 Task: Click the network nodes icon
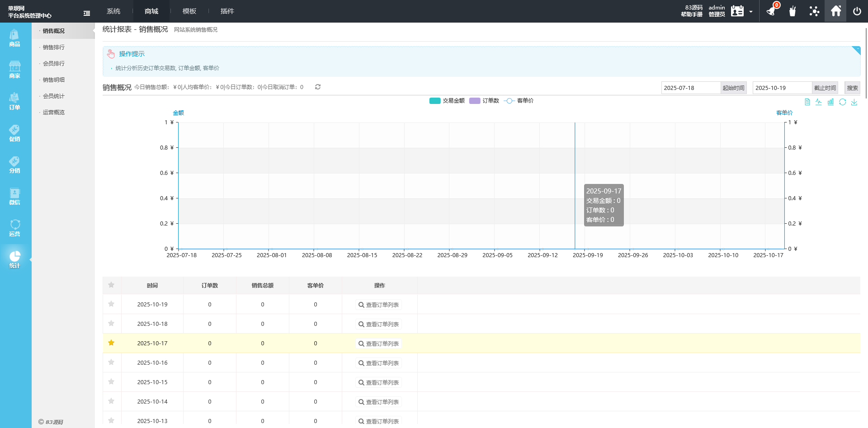tap(814, 11)
